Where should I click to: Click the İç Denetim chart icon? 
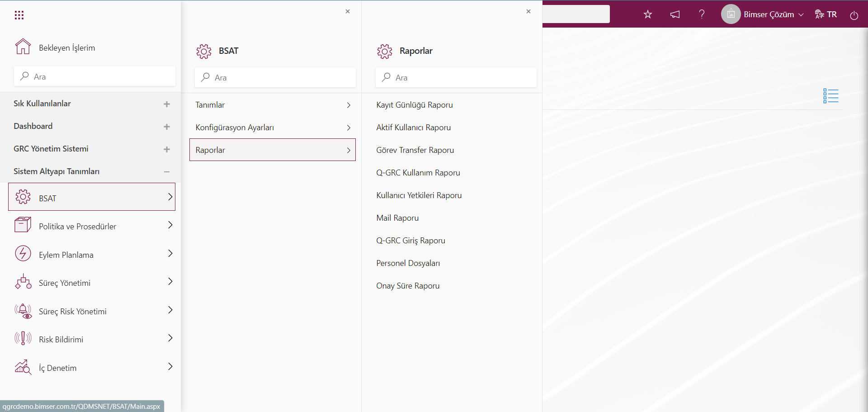(23, 367)
